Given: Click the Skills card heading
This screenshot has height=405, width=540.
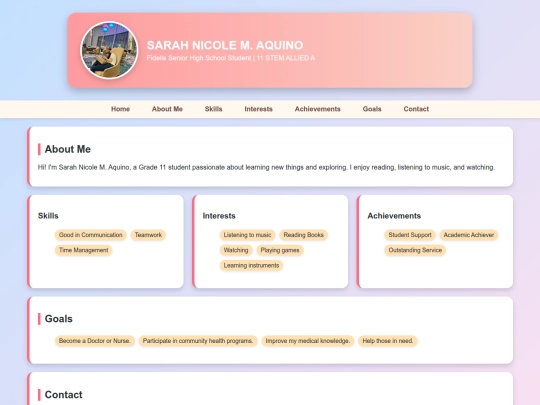Looking at the screenshot, I should point(48,216).
